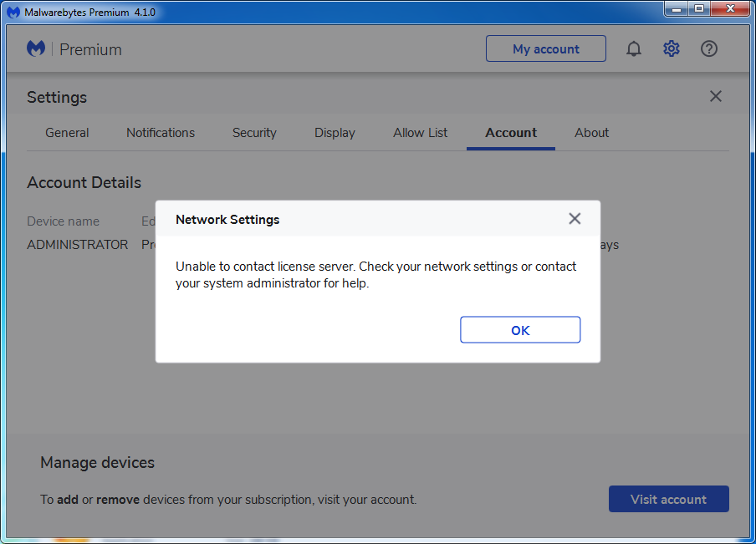Click the My account button
The height and width of the screenshot is (544, 756).
point(546,48)
